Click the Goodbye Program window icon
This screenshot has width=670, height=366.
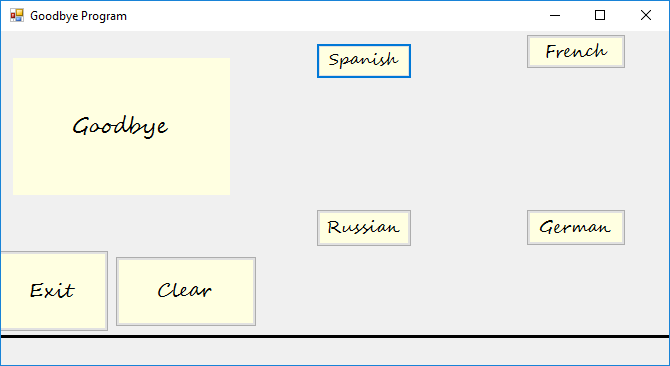(17, 16)
